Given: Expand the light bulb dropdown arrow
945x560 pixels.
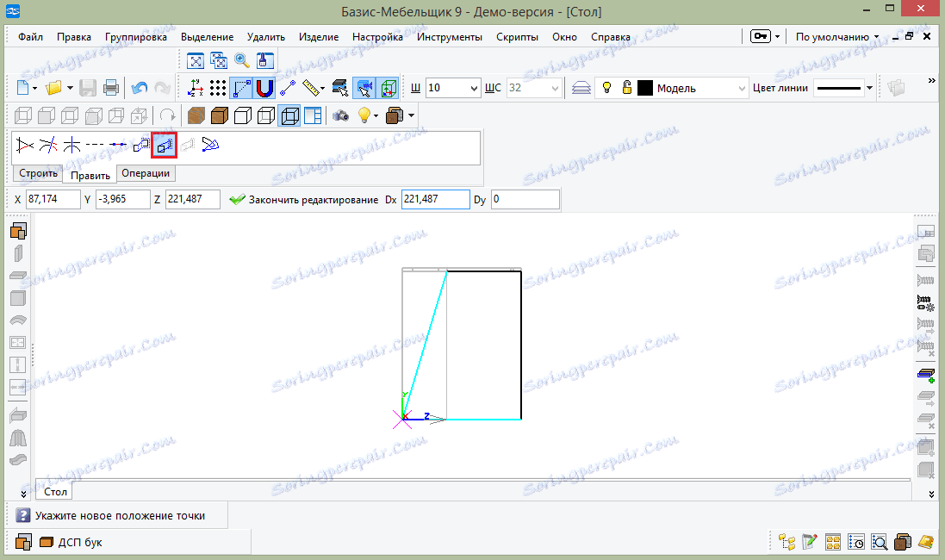Looking at the screenshot, I should 376,115.
